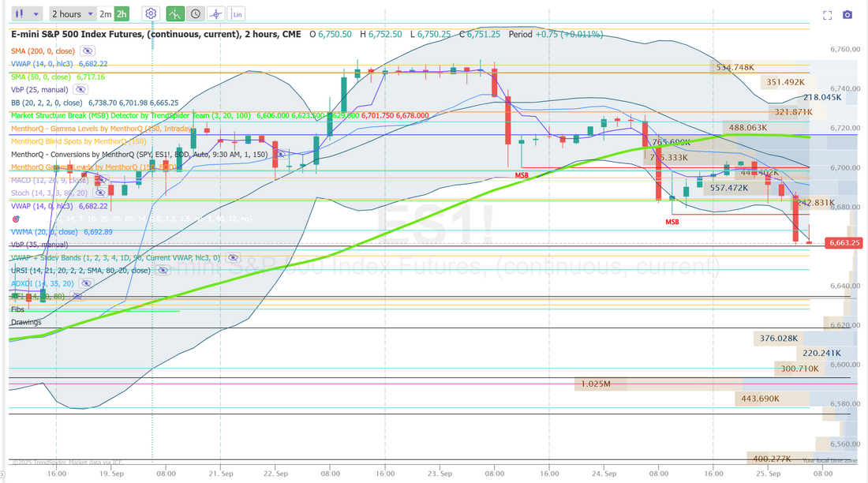Toggle the Lin scale button
The width and height of the screenshot is (868, 483).
[x=237, y=14]
